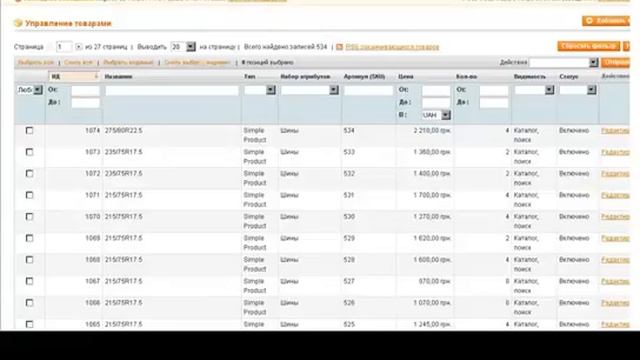Check the checkbox for product 1070
This screenshot has width=640, height=360.
(x=29, y=217)
